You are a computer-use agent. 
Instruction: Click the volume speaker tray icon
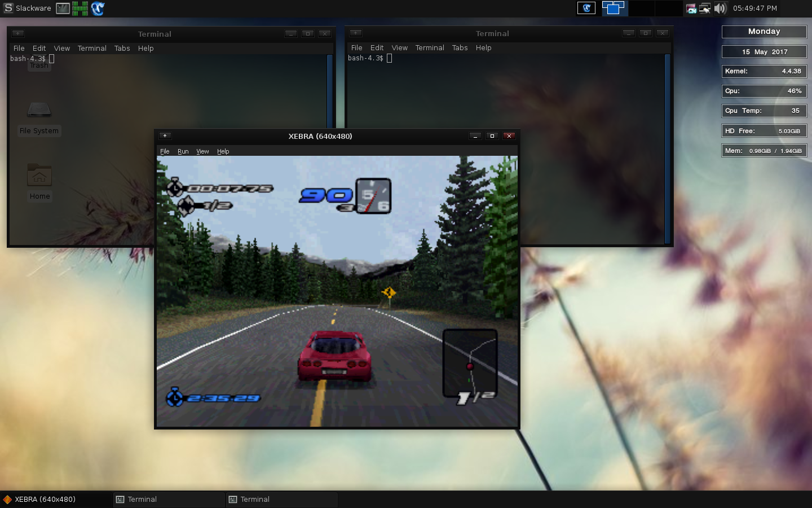pos(720,8)
